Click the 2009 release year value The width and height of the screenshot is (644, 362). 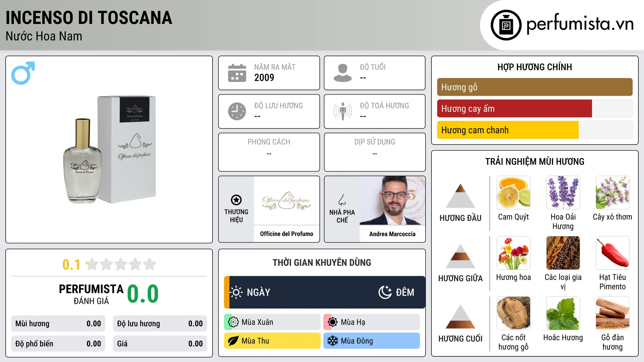tap(264, 78)
